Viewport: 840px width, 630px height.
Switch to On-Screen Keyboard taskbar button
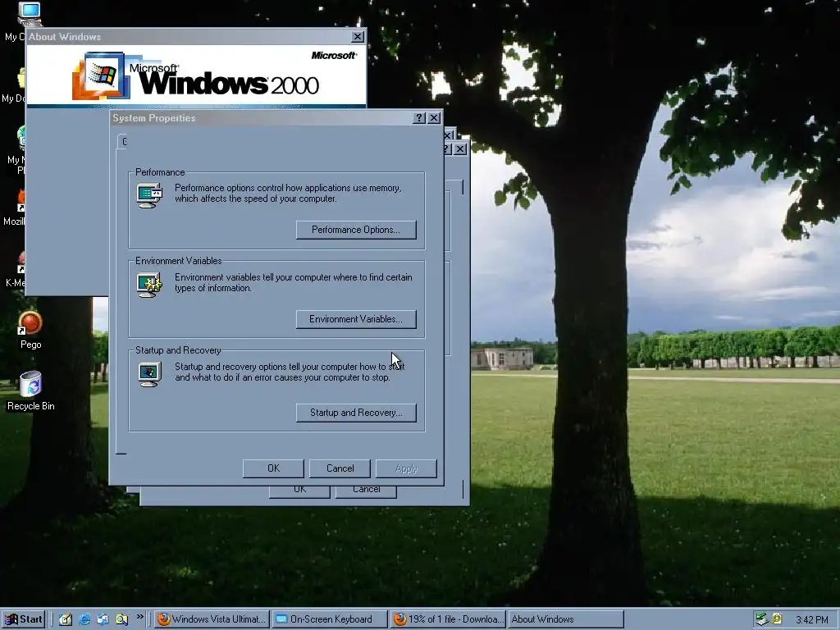pos(330,619)
